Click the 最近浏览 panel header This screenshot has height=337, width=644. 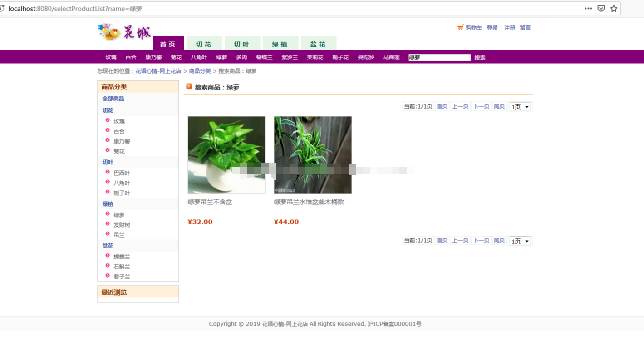[x=138, y=292]
